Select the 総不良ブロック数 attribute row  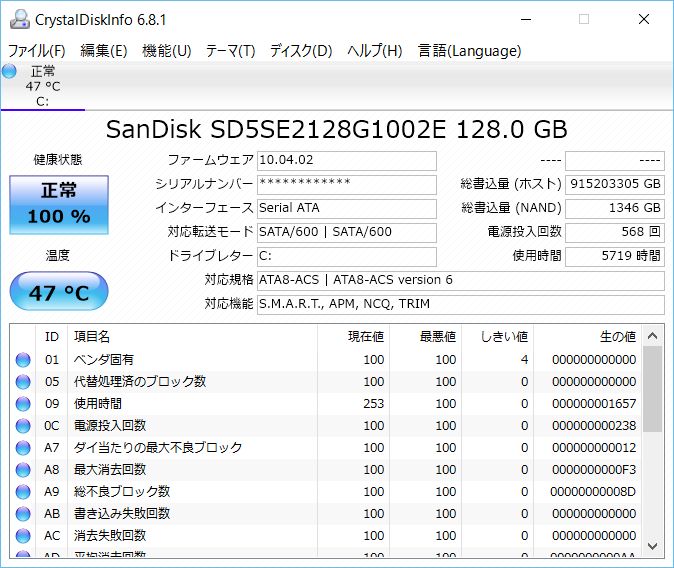click(327, 492)
